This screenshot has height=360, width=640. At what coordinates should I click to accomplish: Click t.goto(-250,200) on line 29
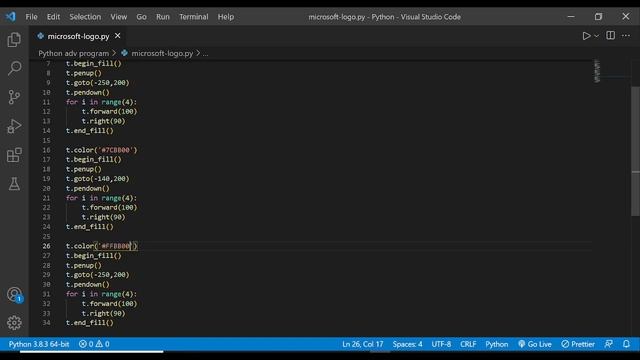(x=98, y=275)
